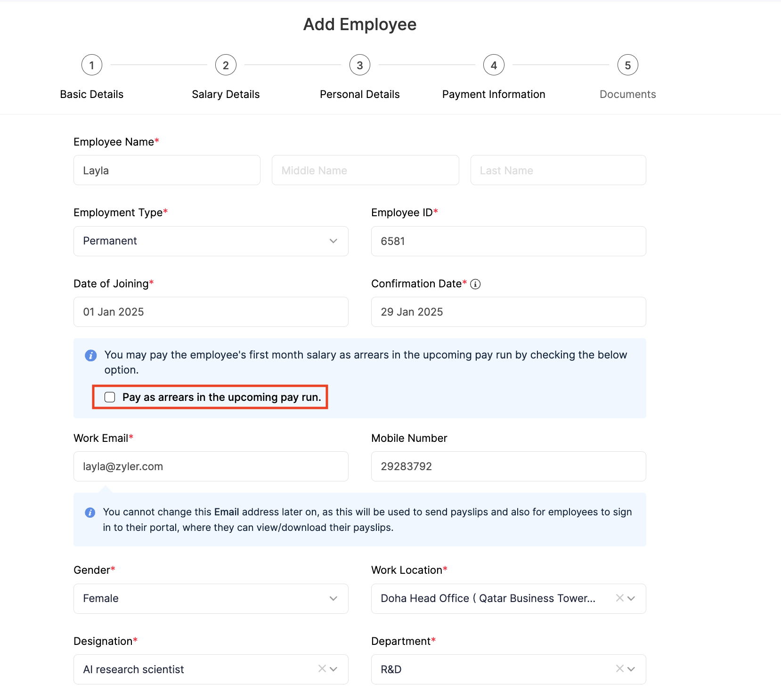Enable the Pay as arrears checkbox
The height and width of the screenshot is (700, 781).
109,397
